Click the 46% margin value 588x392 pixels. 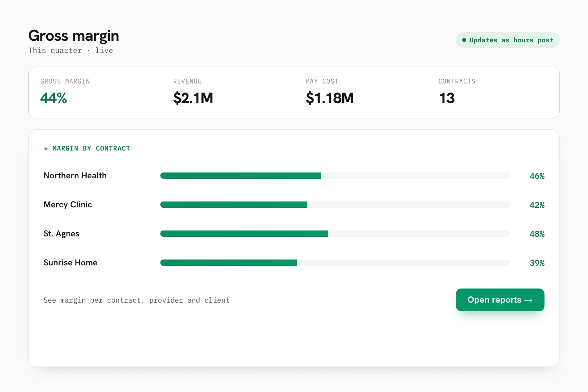pos(537,176)
